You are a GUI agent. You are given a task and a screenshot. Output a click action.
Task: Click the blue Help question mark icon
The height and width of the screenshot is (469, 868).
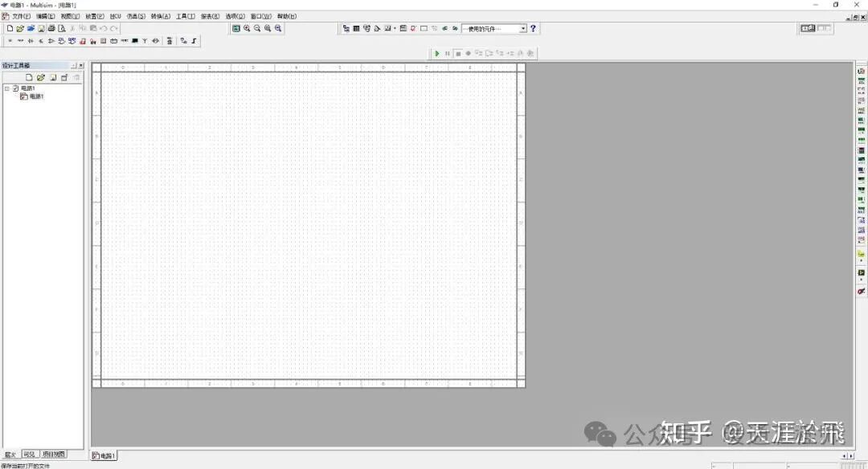click(533, 28)
